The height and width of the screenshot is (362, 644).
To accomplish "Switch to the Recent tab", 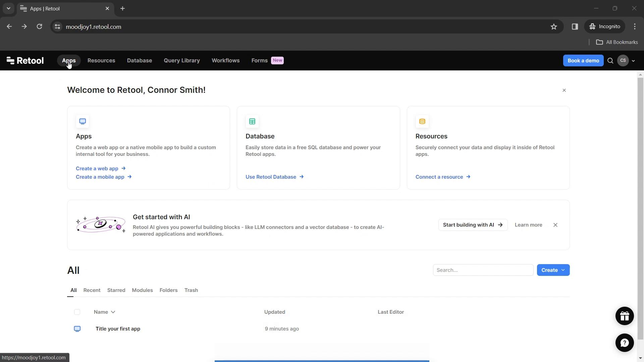I will [x=92, y=290].
